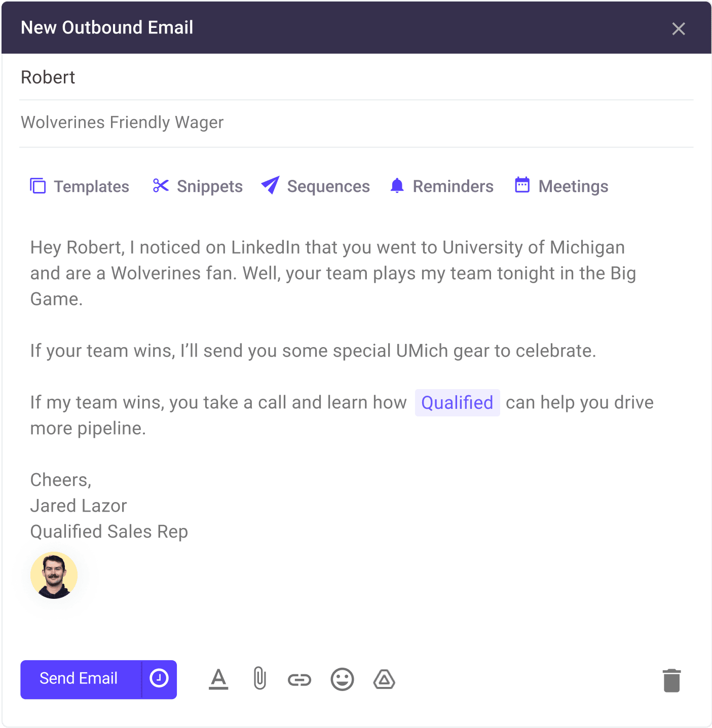Open the Sequences menu label
The height and width of the screenshot is (728, 712).
328,186
